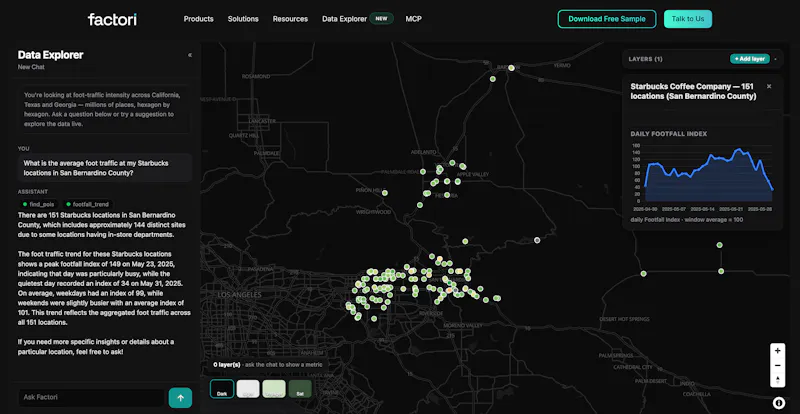Open the MCP nav item
800x414 pixels.
pos(413,19)
